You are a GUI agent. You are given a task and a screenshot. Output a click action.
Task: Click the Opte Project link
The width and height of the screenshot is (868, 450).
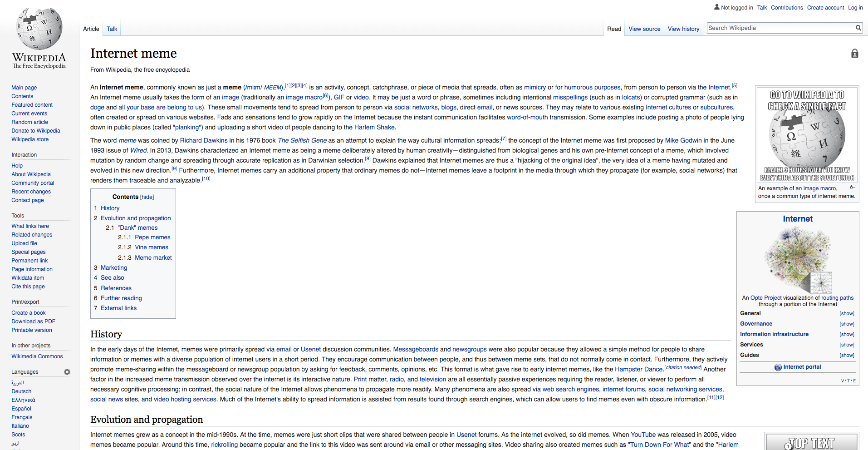[x=766, y=298]
